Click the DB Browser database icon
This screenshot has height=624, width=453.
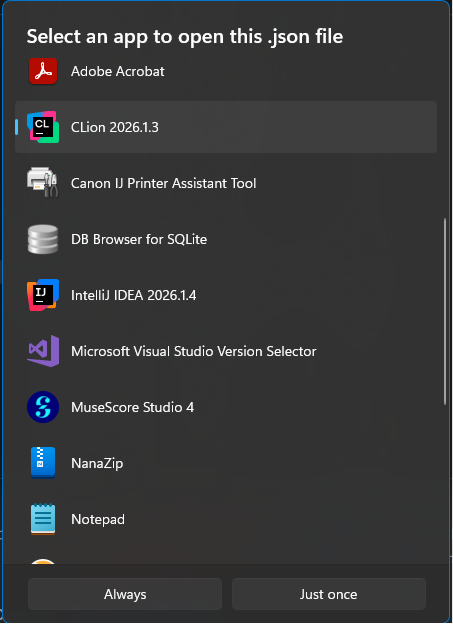click(x=43, y=239)
